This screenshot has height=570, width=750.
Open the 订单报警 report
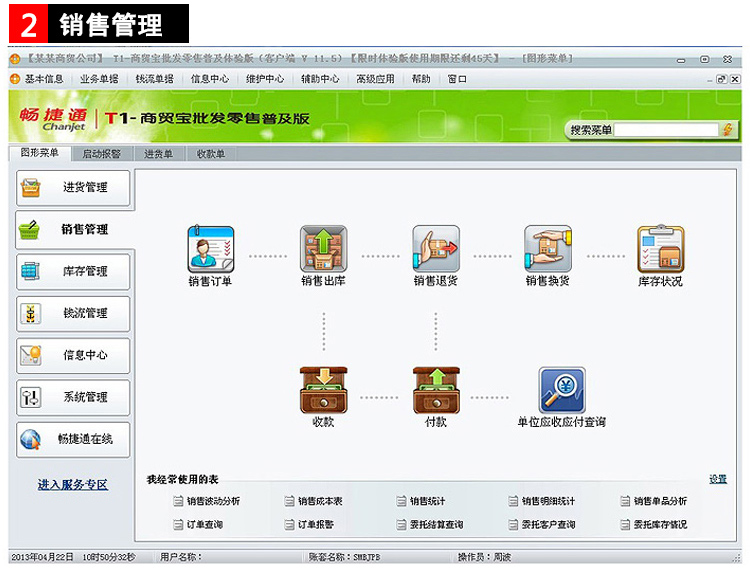click(x=316, y=525)
